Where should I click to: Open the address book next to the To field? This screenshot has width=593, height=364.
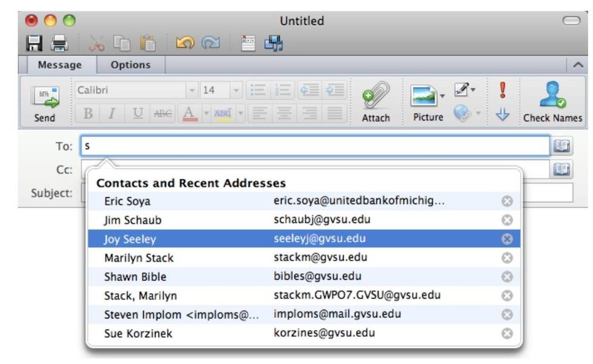pos(561,146)
